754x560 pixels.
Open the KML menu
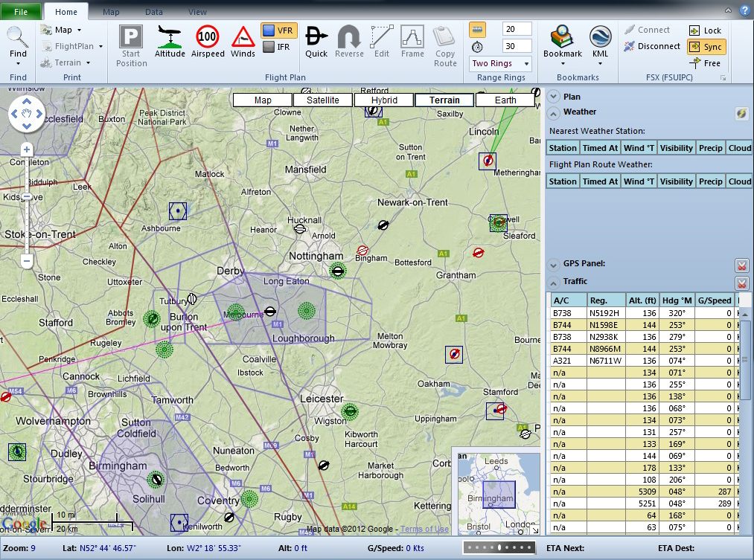[x=600, y=45]
